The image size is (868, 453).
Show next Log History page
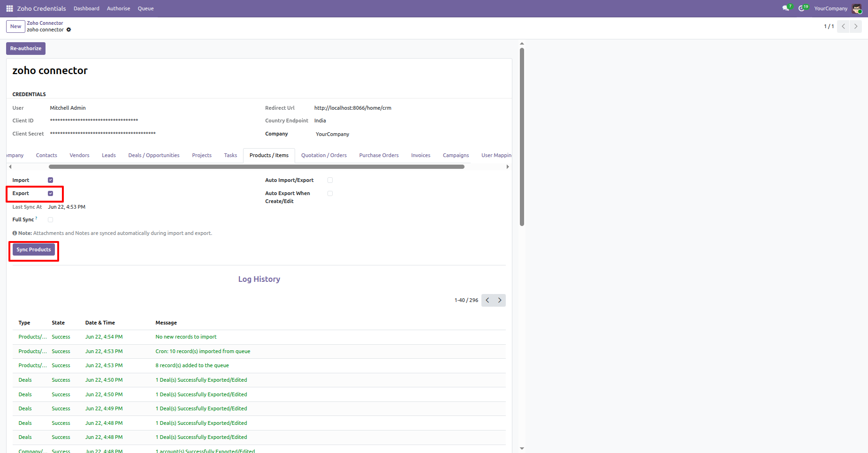pyautogui.click(x=500, y=300)
